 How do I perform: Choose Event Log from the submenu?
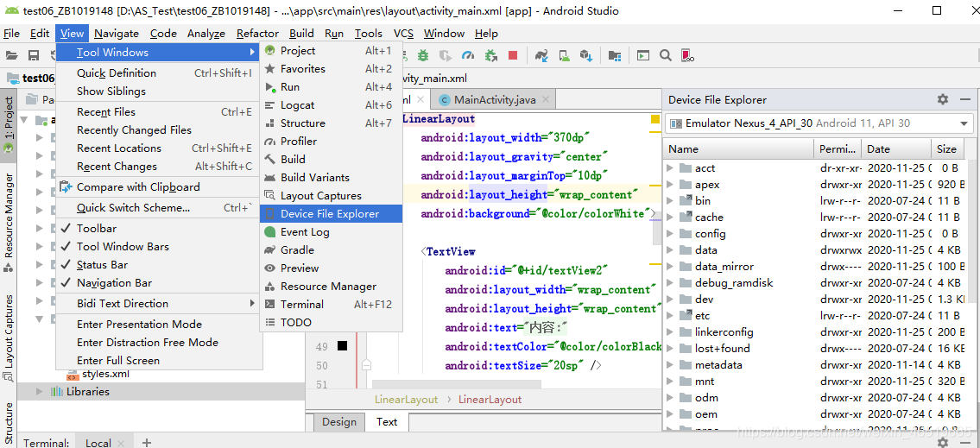331,232
